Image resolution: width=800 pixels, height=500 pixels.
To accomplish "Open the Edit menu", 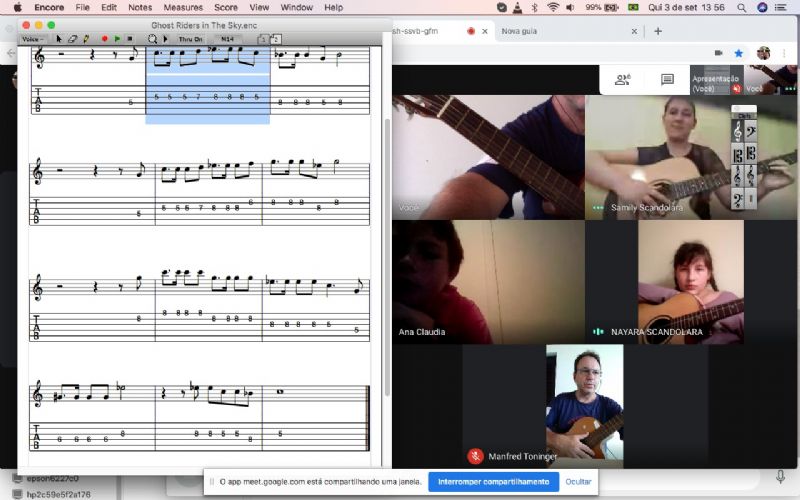I will coord(109,7).
